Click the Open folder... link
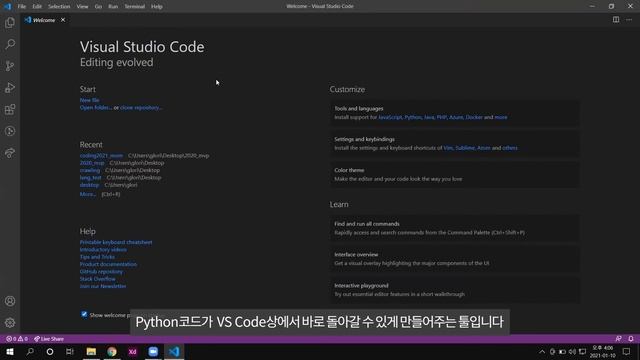This screenshot has height=360, width=640. 96,107
